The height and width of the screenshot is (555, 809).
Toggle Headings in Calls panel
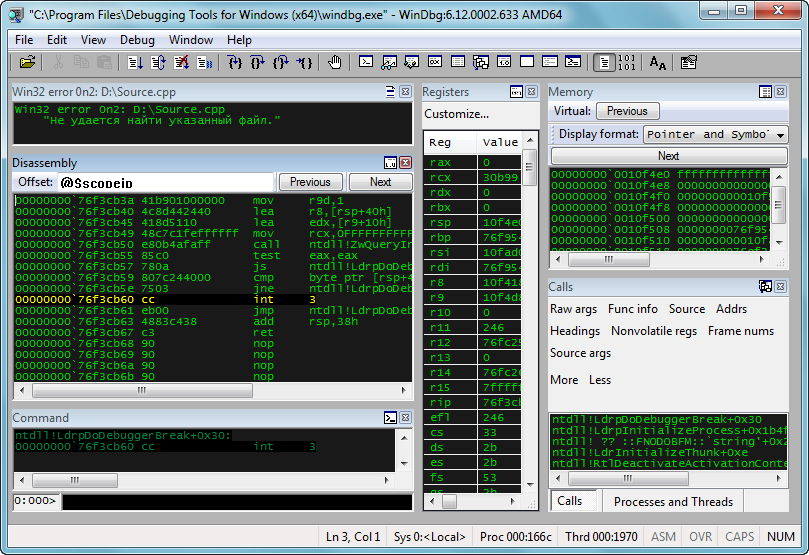click(575, 331)
